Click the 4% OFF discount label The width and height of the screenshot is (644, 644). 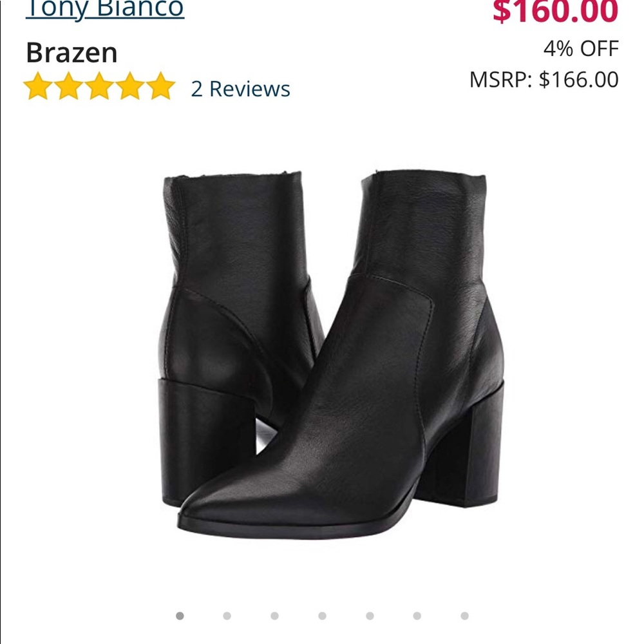tap(581, 48)
